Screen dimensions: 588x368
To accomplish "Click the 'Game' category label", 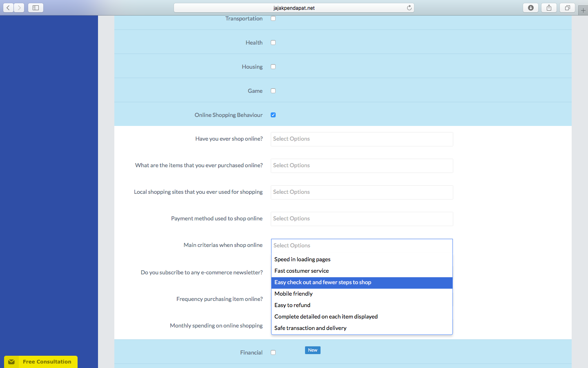I will pos(255,91).
